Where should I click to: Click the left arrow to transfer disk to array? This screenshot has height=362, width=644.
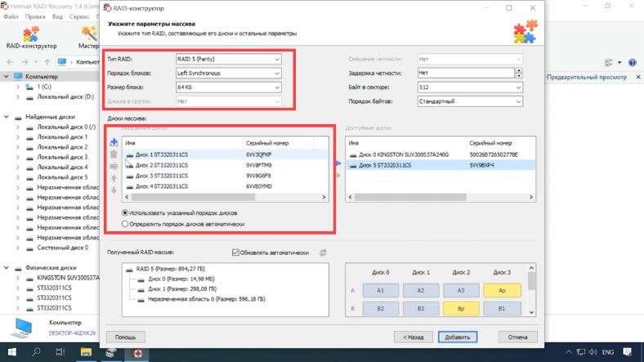(x=338, y=163)
